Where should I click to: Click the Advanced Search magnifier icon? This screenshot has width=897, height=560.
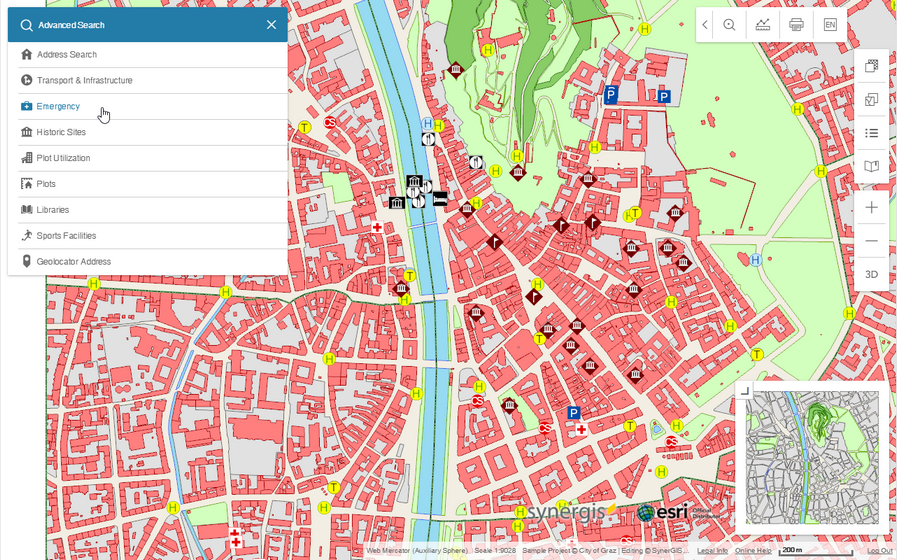coord(26,25)
